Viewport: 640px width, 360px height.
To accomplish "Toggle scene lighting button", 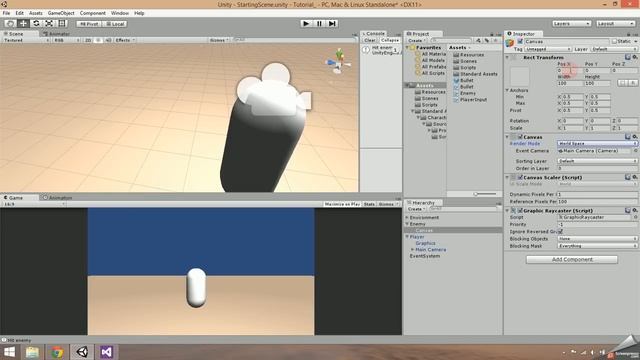I will click(x=98, y=40).
